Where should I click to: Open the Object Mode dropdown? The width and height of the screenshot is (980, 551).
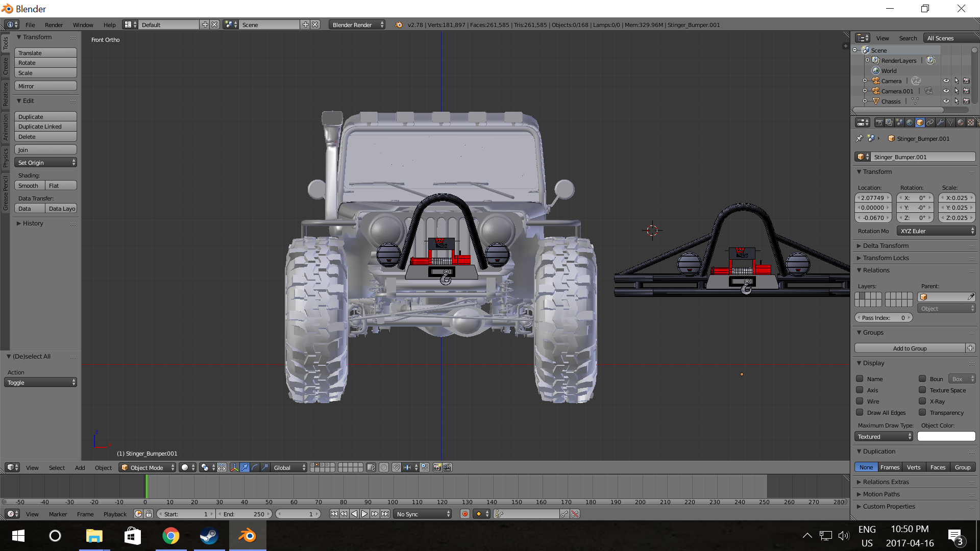pyautogui.click(x=147, y=467)
